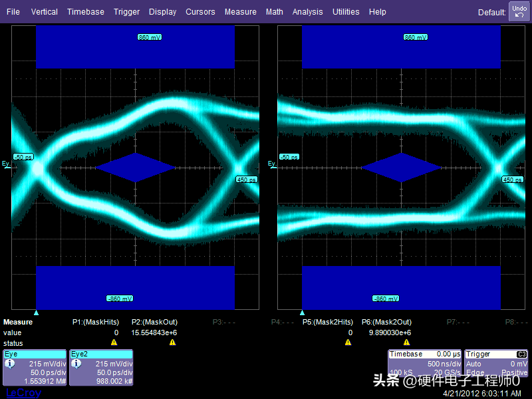Click right eye -860 mV mask label
Viewport: 532px width, 399px height.
(x=386, y=299)
